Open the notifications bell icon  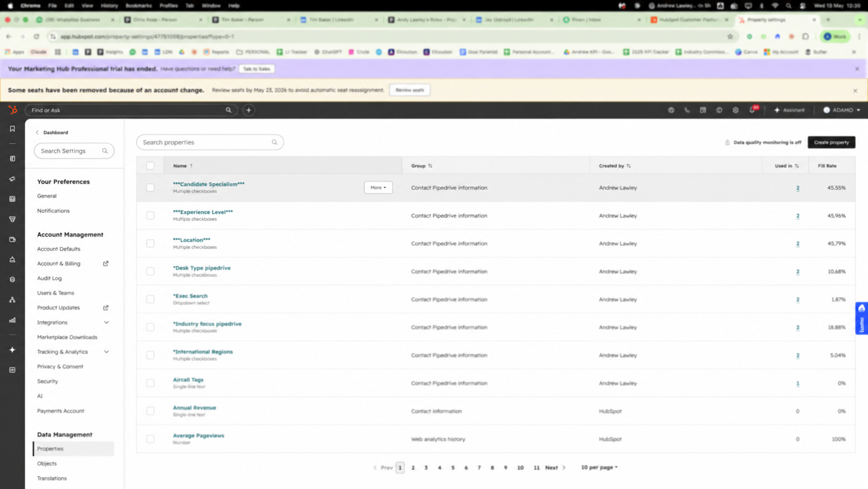tap(752, 110)
